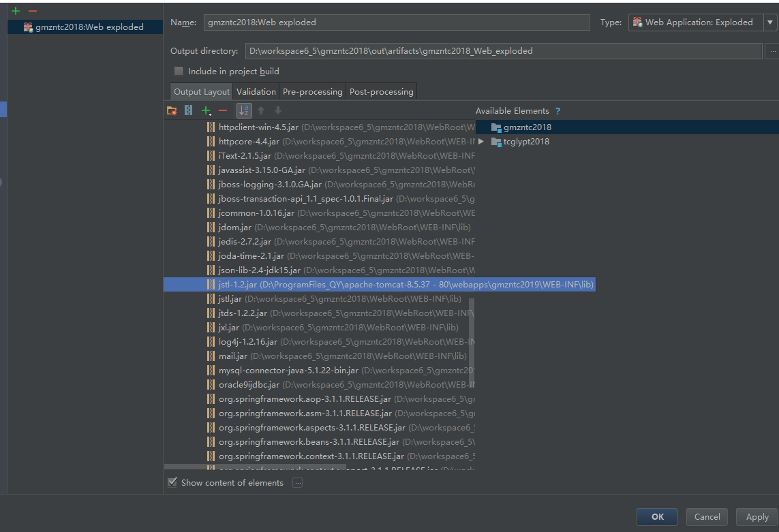Click the Apply button

757,517
